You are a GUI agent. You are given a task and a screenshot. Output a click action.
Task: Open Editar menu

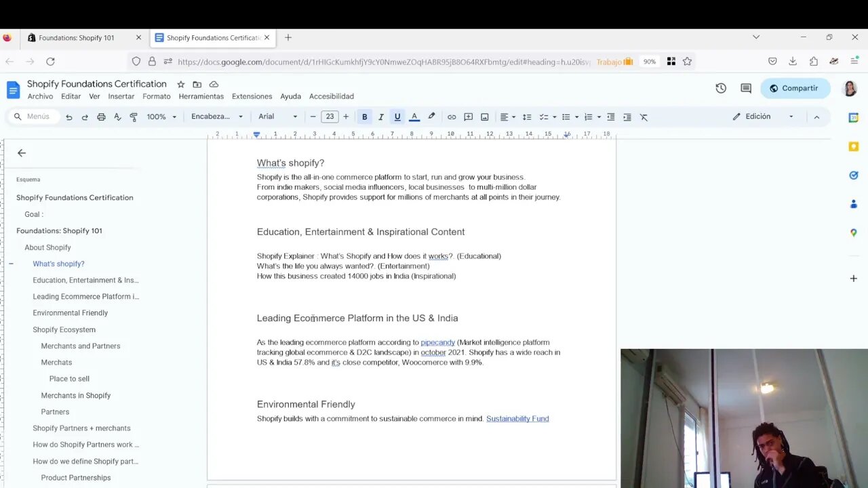[x=71, y=96]
